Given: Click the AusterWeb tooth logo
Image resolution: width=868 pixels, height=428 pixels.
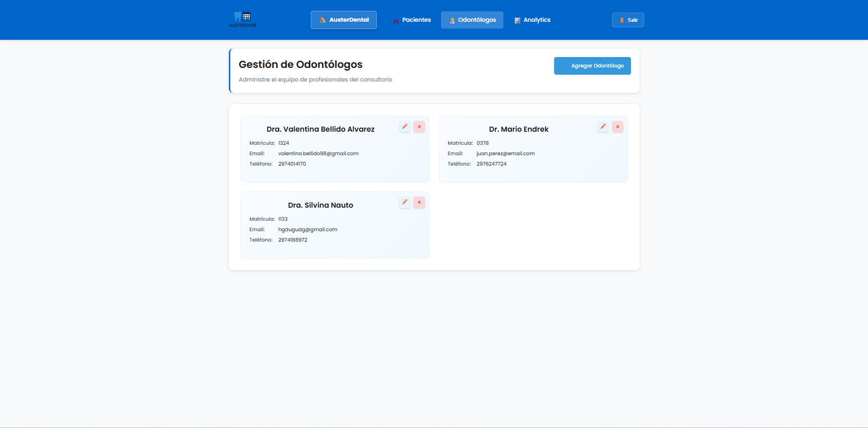Looking at the screenshot, I should pos(242,19).
